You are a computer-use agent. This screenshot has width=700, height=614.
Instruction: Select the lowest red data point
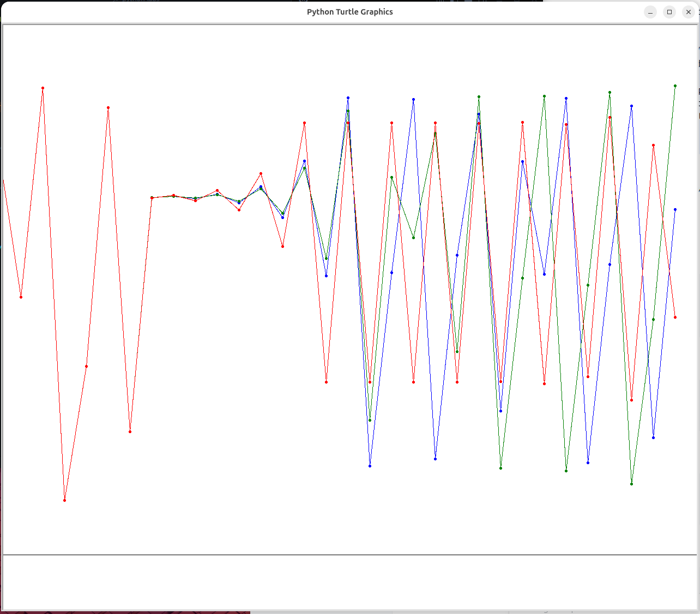click(64, 500)
